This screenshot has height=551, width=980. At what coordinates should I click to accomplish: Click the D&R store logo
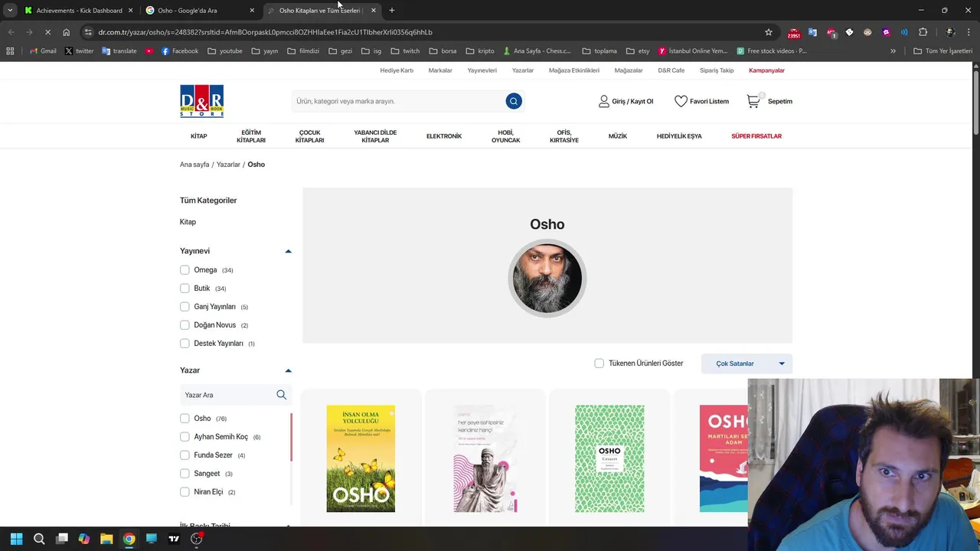[201, 101]
